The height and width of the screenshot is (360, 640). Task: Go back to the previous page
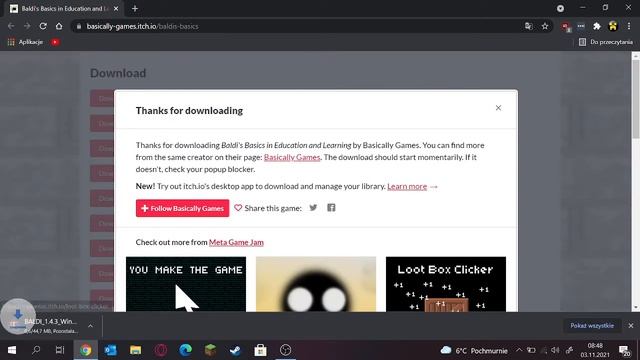pos(11,26)
